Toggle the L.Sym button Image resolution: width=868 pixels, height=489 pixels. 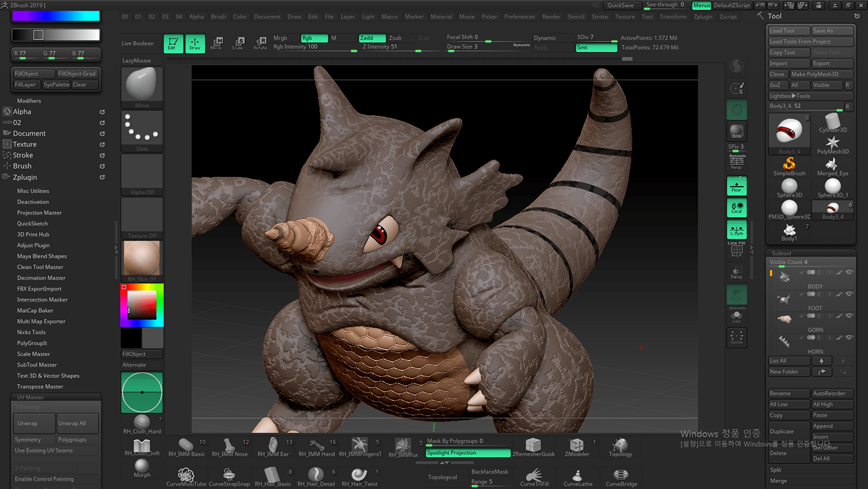coord(737,230)
